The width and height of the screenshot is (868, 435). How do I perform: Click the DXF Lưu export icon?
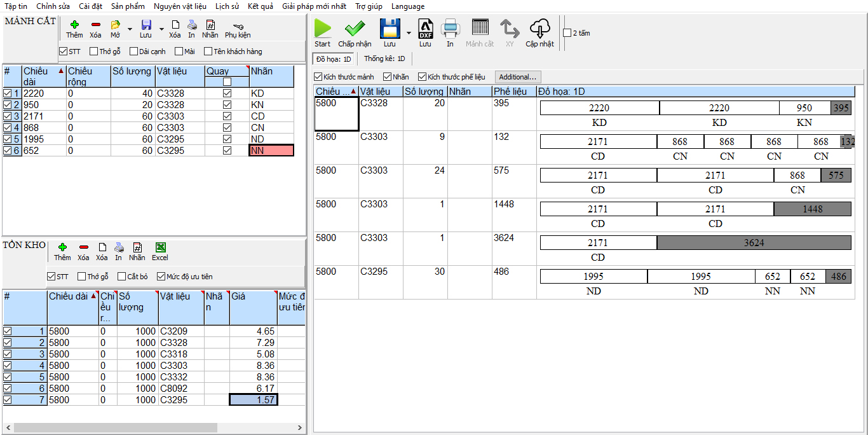tap(425, 29)
